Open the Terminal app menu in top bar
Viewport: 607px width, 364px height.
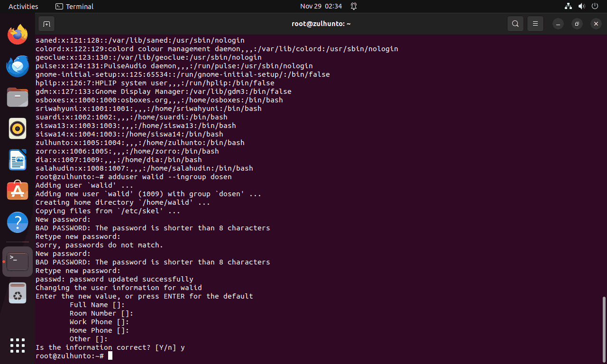pyautogui.click(x=74, y=6)
